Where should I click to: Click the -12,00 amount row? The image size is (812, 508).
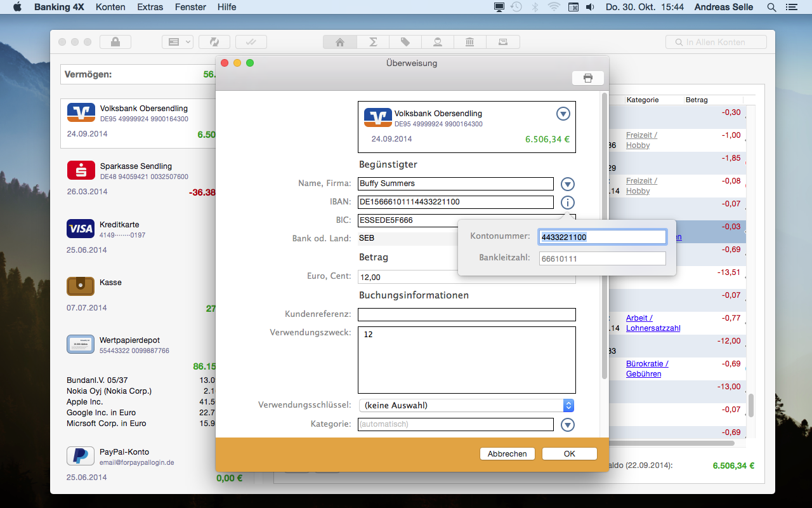click(x=728, y=341)
